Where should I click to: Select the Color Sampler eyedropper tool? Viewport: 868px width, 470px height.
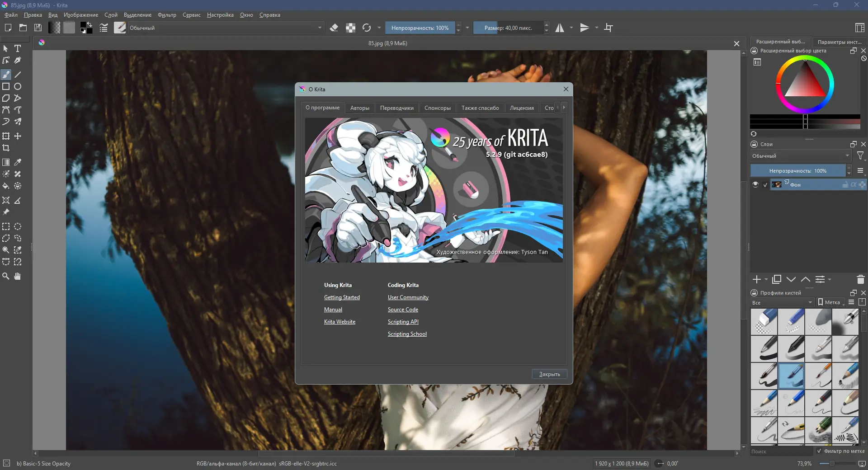(18, 162)
